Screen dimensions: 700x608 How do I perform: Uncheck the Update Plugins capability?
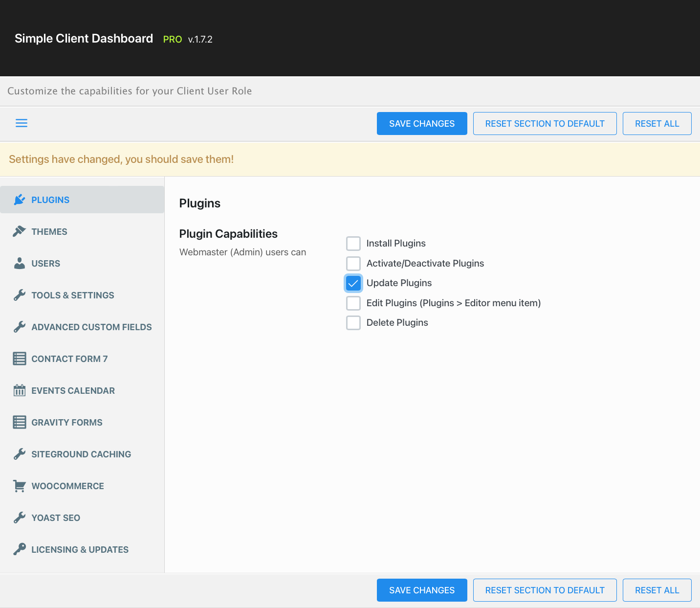tap(353, 283)
